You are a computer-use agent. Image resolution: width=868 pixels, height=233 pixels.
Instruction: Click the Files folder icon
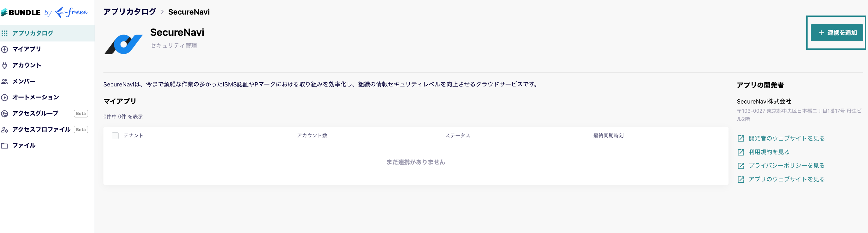pos(4,146)
